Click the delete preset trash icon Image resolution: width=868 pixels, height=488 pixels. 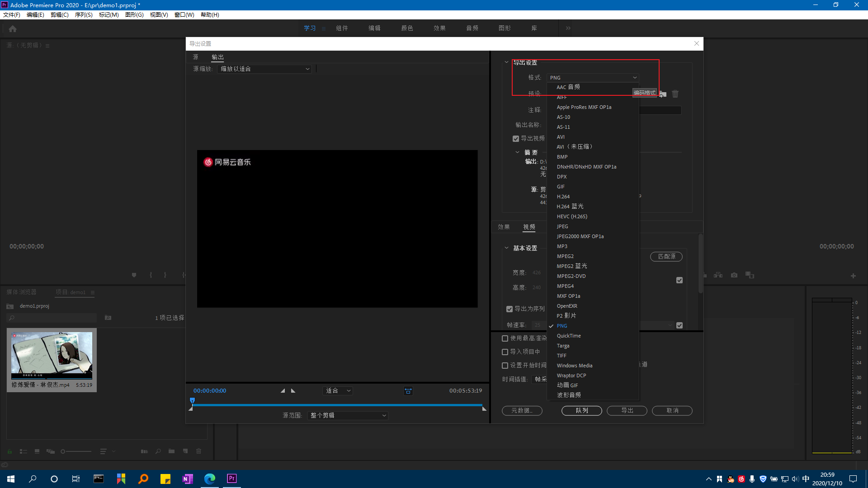pyautogui.click(x=675, y=94)
